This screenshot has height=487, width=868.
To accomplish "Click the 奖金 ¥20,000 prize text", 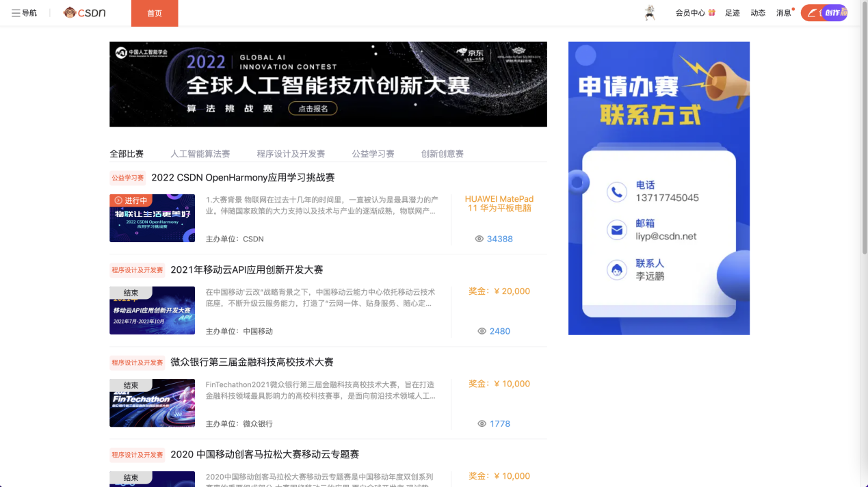I will pos(499,291).
